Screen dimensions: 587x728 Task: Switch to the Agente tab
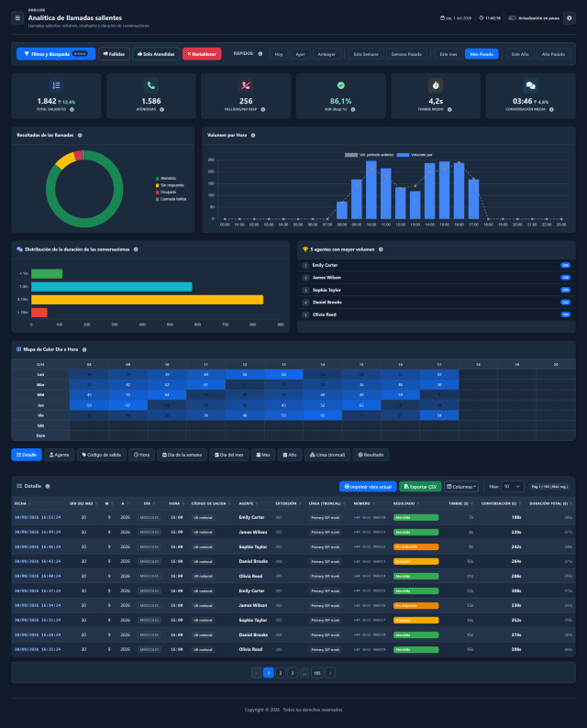60,455
